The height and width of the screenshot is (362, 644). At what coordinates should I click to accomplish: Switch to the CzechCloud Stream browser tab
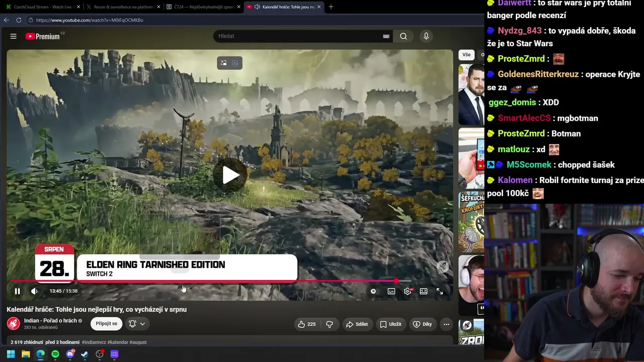[42, 7]
